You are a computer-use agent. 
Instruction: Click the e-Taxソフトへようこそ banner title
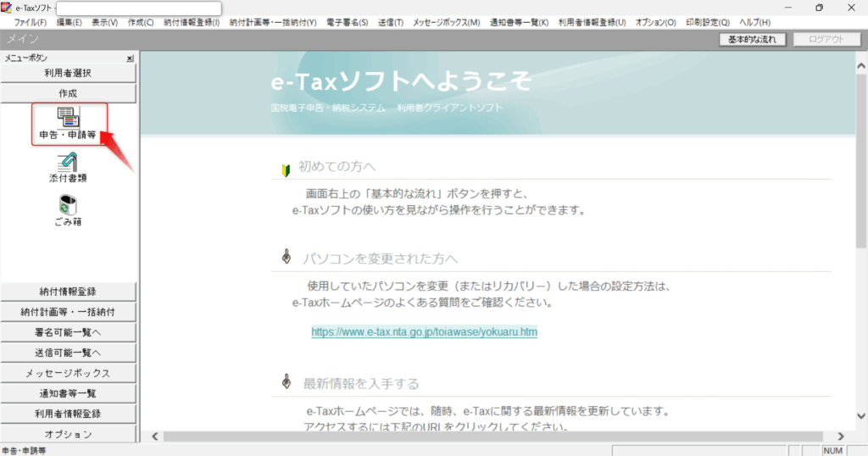pyautogui.click(x=401, y=82)
